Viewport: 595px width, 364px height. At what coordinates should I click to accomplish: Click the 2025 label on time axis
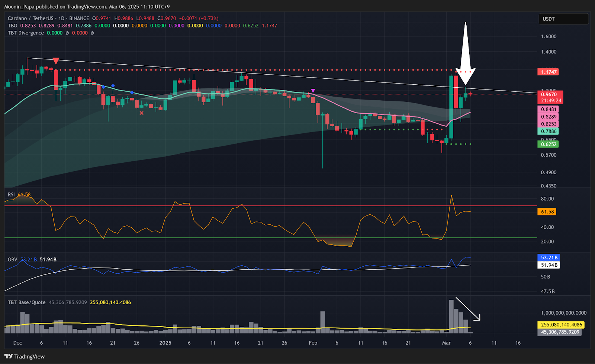click(165, 343)
